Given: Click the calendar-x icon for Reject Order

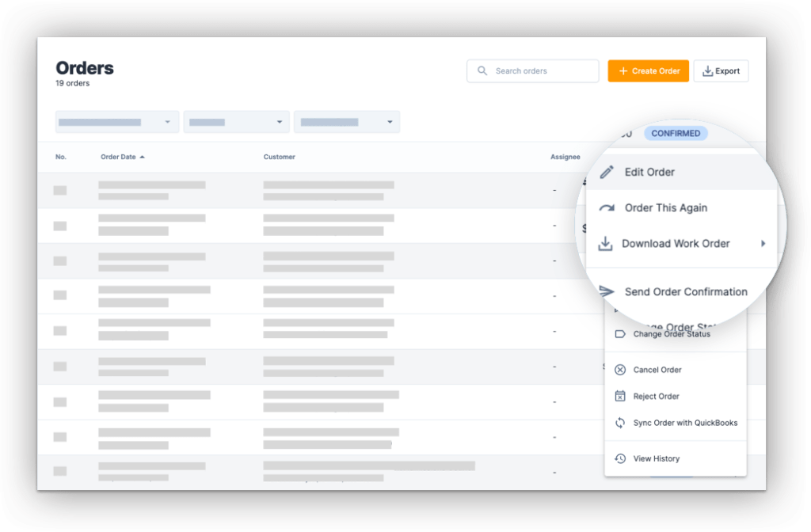Looking at the screenshot, I should (620, 396).
